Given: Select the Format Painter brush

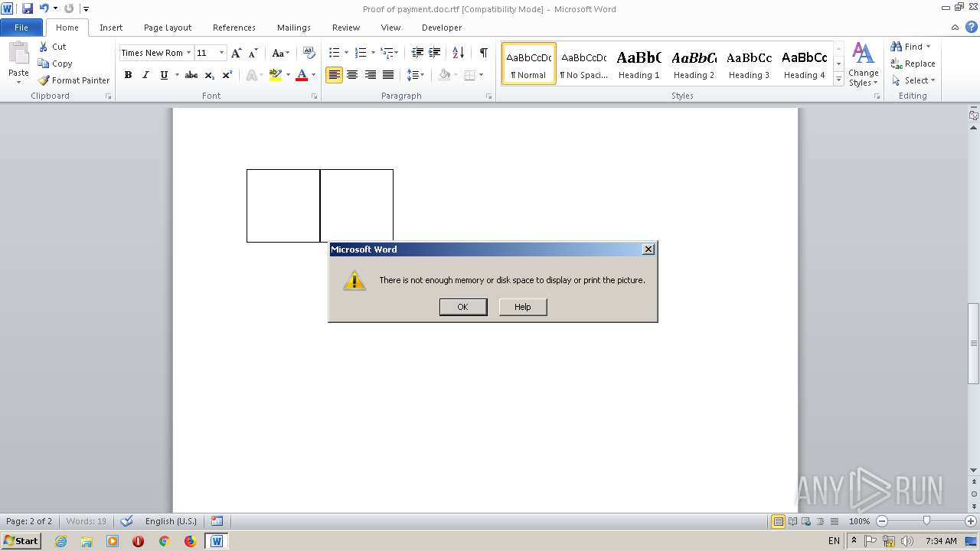Looking at the screenshot, I should [44, 80].
